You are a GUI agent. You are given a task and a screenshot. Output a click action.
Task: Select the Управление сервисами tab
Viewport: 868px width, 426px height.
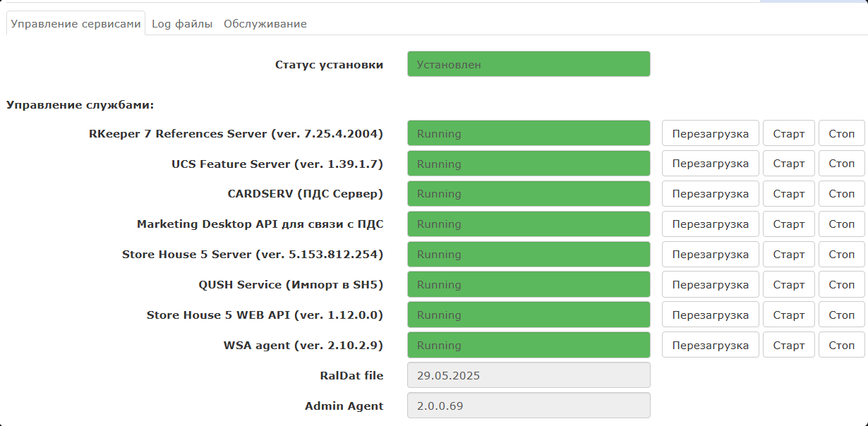tap(76, 24)
